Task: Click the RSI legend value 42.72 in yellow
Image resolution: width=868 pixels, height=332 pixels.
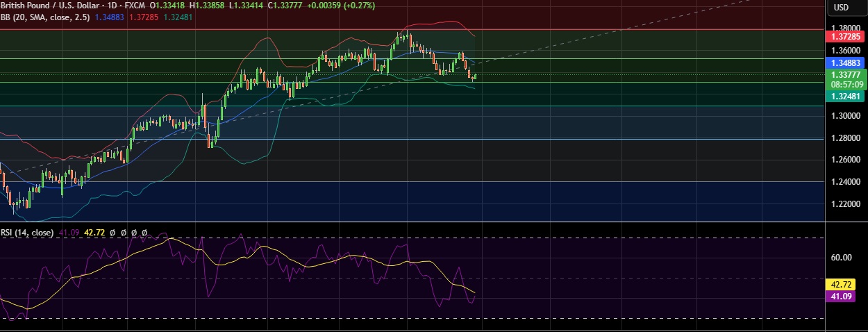Action: pos(95,233)
